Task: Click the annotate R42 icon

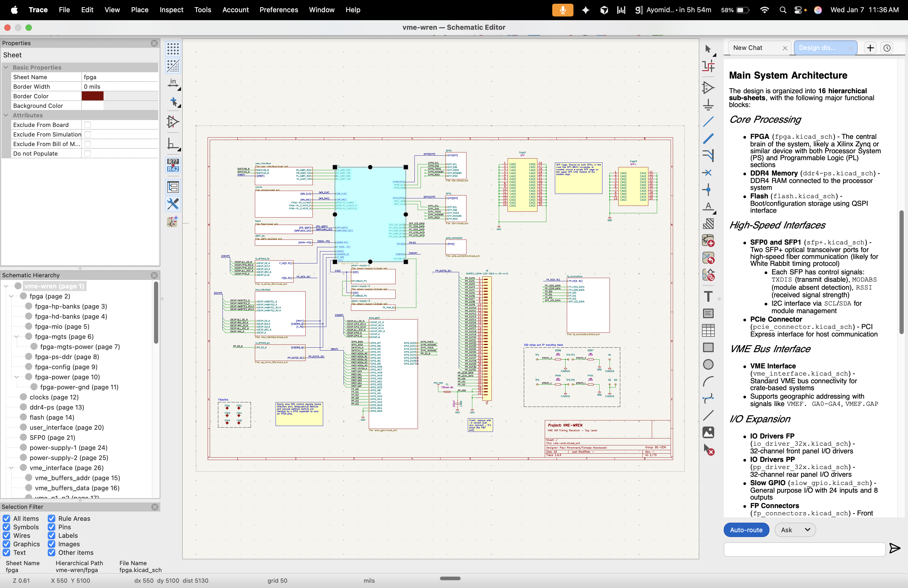Action: click(x=173, y=165)
